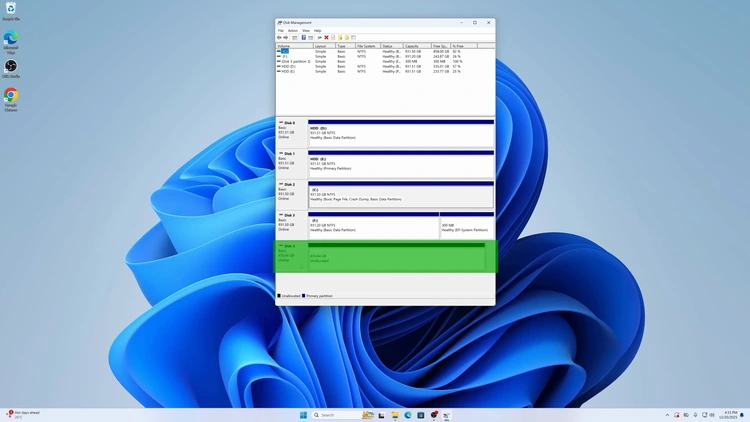Select the unallocated space on Disk 4
This screenshot has height=422, width=750.
click(x=397, y=256)
